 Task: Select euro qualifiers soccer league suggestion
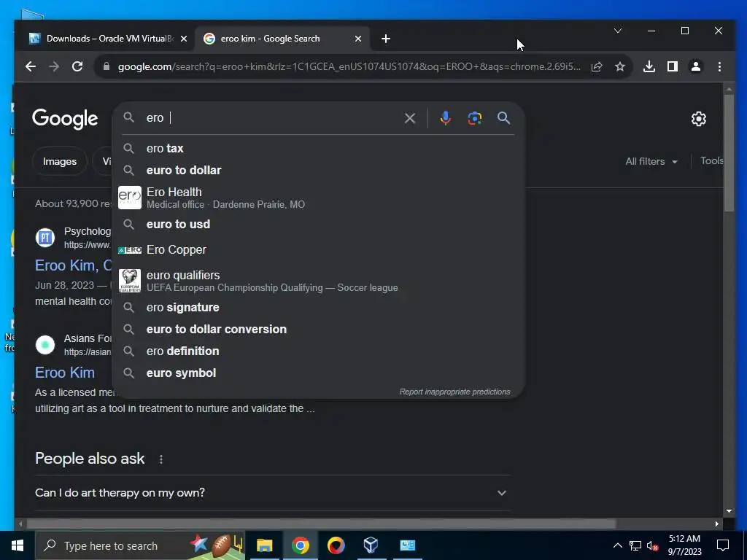coord(318,281)
